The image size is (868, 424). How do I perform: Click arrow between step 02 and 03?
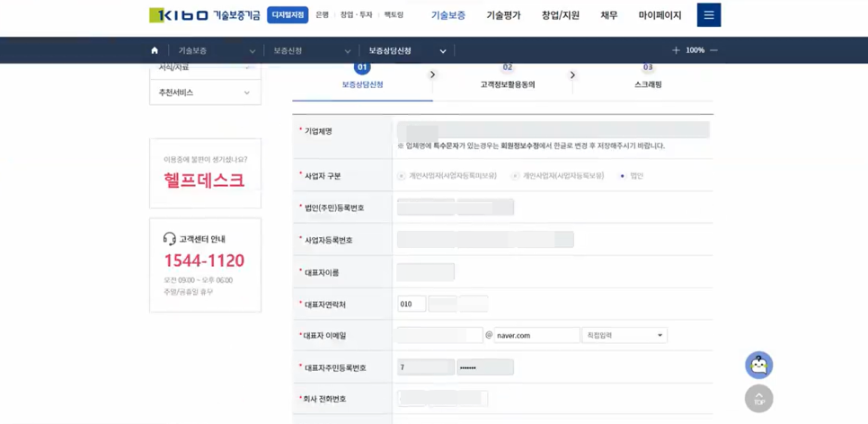572,75
